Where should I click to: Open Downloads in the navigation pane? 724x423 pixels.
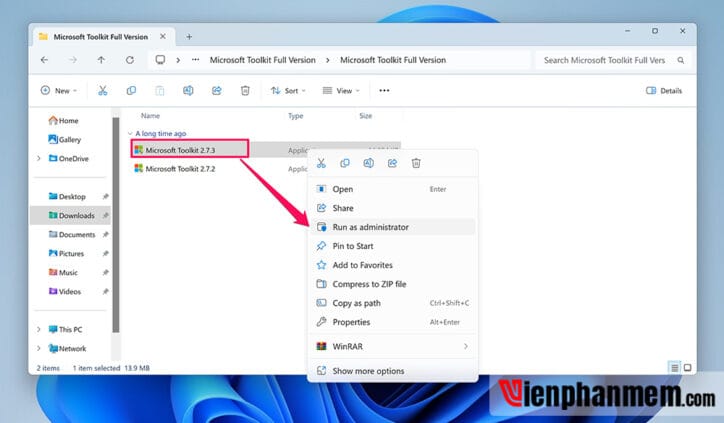[x=72, y=215]
